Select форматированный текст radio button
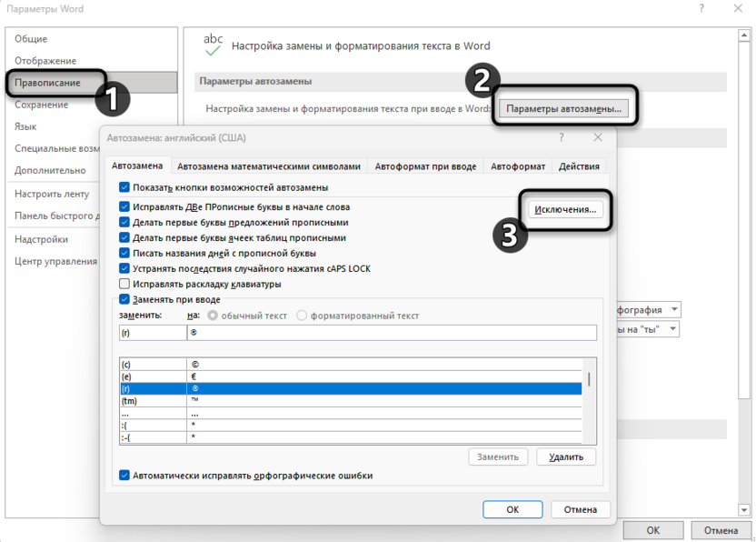This screenshot has height=542, width=756. point(302,316)
